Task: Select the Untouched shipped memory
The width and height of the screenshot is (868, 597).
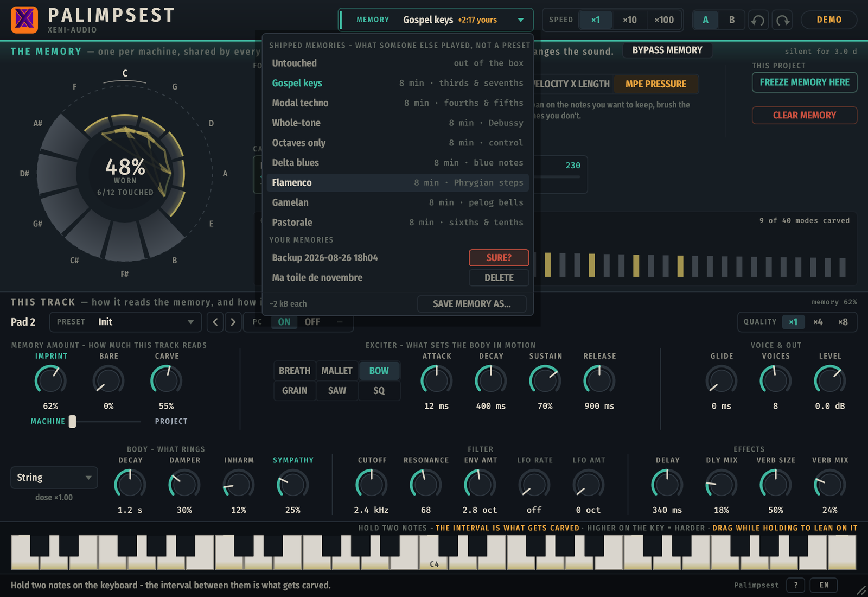Action: pos(398,63)
